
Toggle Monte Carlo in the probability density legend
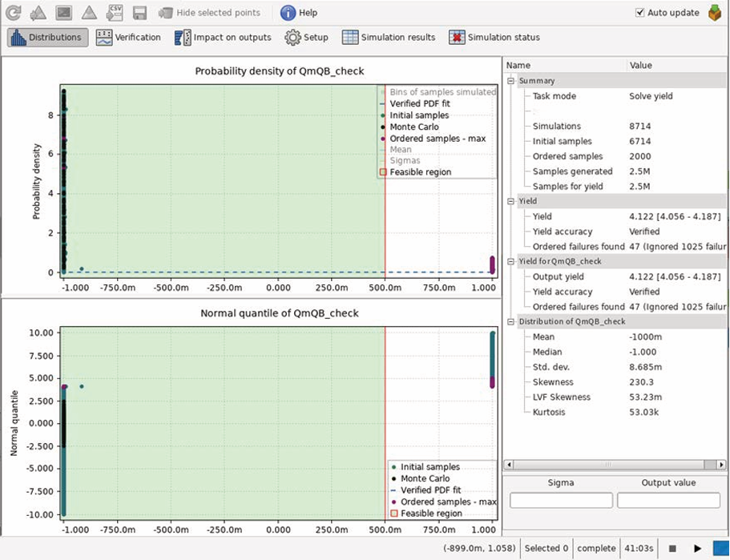tap(409, 127)
